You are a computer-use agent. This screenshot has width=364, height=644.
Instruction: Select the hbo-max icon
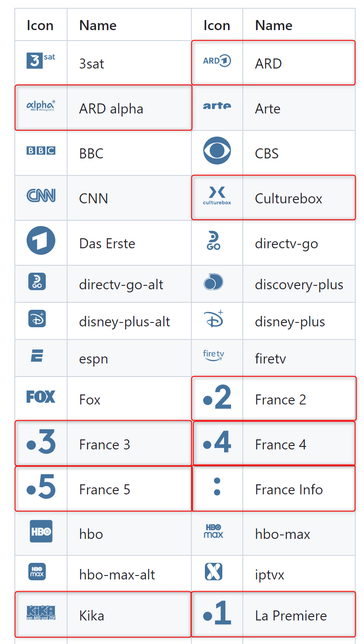[217, 531]
